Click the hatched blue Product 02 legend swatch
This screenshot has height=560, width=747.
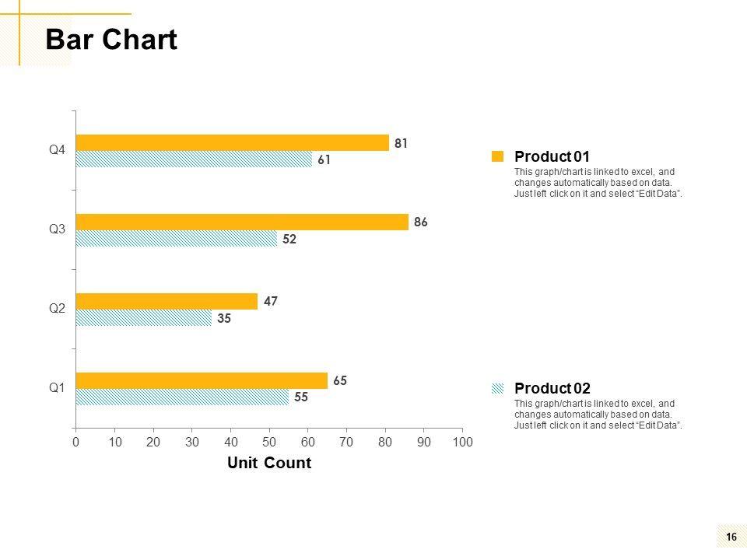[x=498, y=388]
